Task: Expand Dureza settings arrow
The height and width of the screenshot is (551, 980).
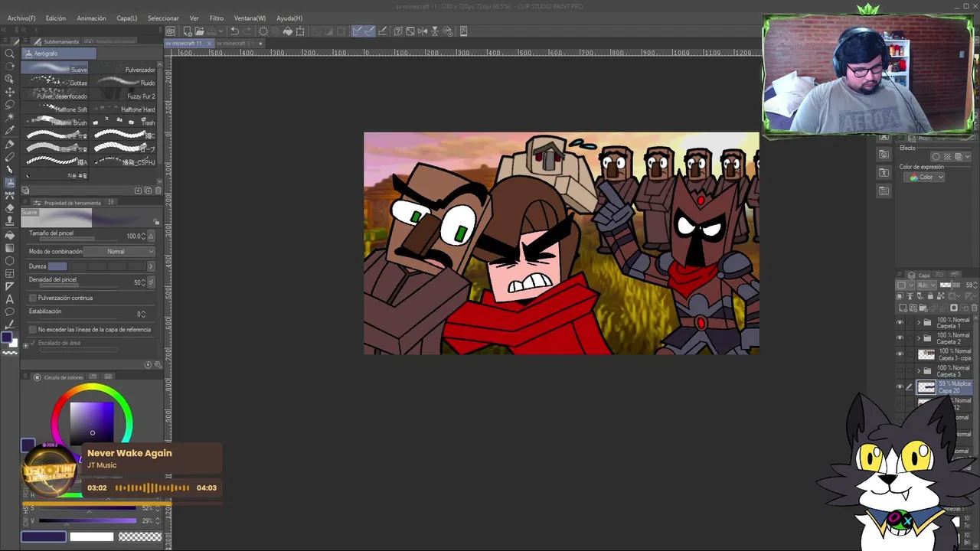Action: 150,266
